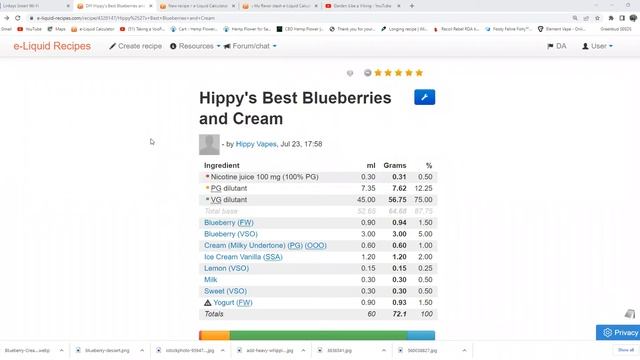This screenshot has width=640, height=360.
Task: Open the 8836541.jpg downloaded file
Action: click(x=340, y=350)
